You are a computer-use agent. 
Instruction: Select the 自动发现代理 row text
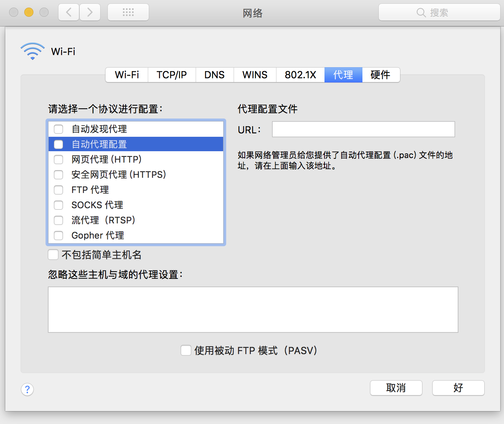click(x=99, y=129)
